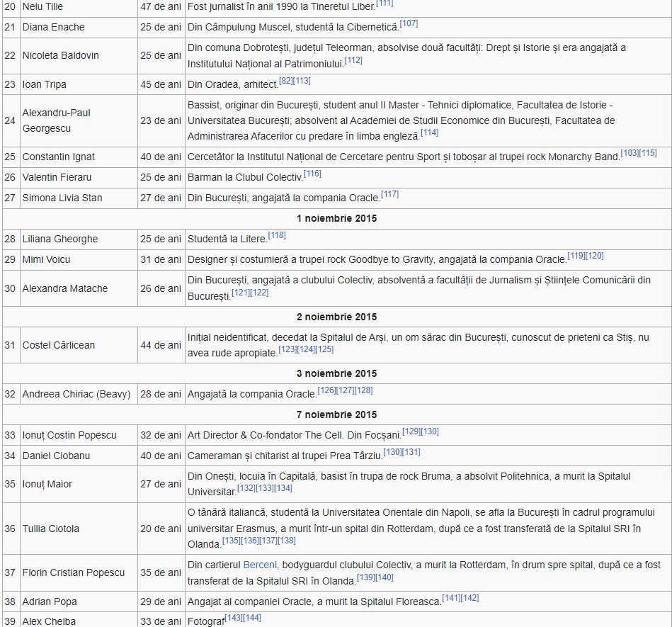Open citation [124] for Costel Cârlicean
The width and height of the screenshot is (672, 627).
tap(306, 349)
